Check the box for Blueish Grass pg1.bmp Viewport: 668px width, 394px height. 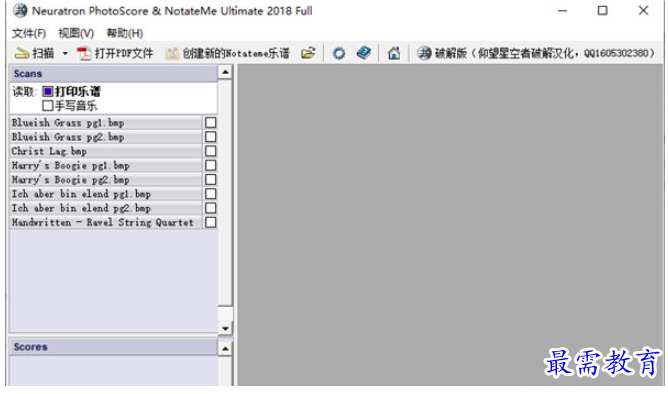210,123
